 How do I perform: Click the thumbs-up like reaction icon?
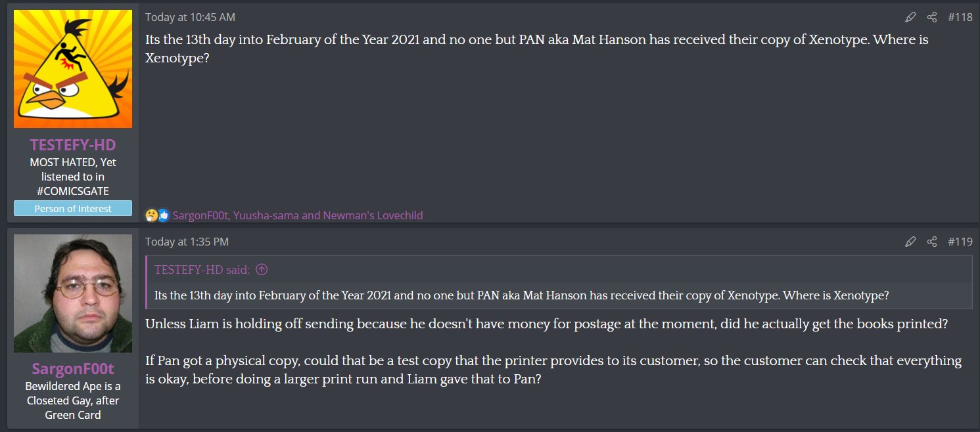click(163, 215)
